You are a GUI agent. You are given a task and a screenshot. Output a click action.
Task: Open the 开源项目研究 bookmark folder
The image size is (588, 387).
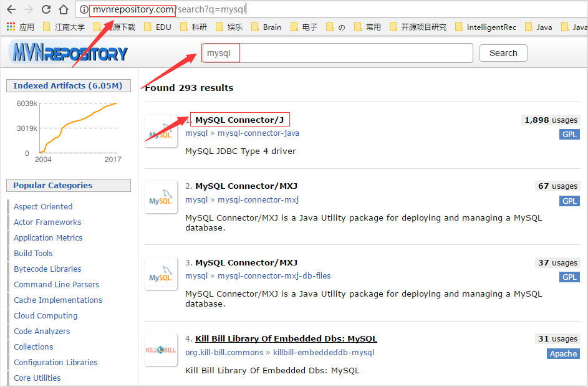(418, 27)
